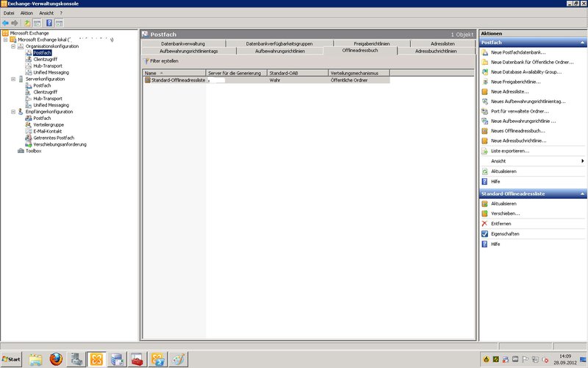Image resolution: width=588 pixels, height=368 pixels.
Task: Click the Back arrow toolbar icon
Action: [5, 24]
